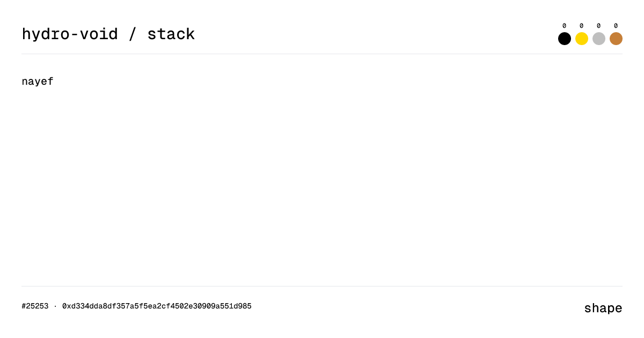Click the counter above the orange circle
The image size is (644, 338).
click(x=616, y=25)
